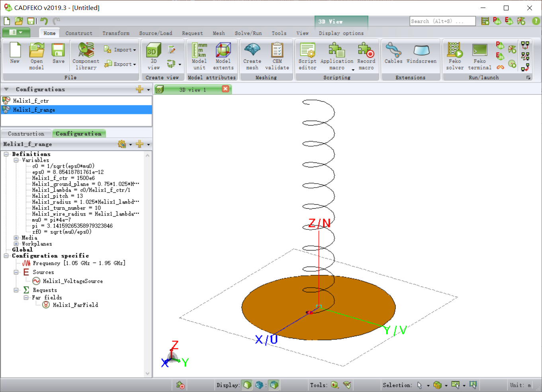Create a new 3D view
The image size is (542, 392).
point(154,56)
